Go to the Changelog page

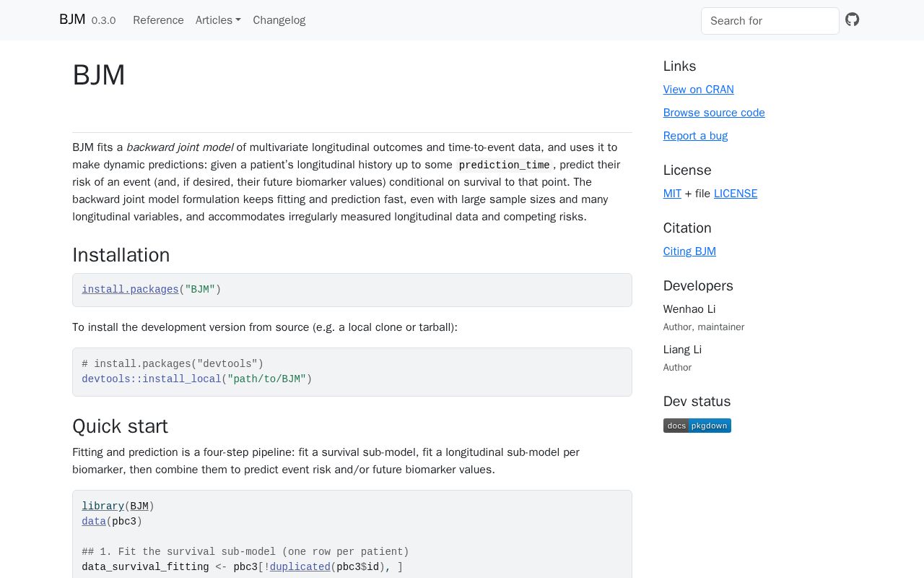(x=279, y=20)
